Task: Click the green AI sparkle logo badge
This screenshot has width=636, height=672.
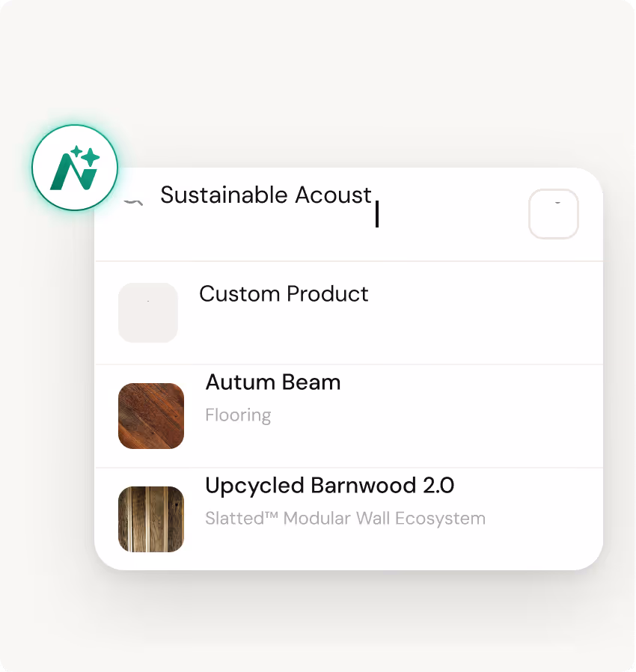Action: [75, 168]
